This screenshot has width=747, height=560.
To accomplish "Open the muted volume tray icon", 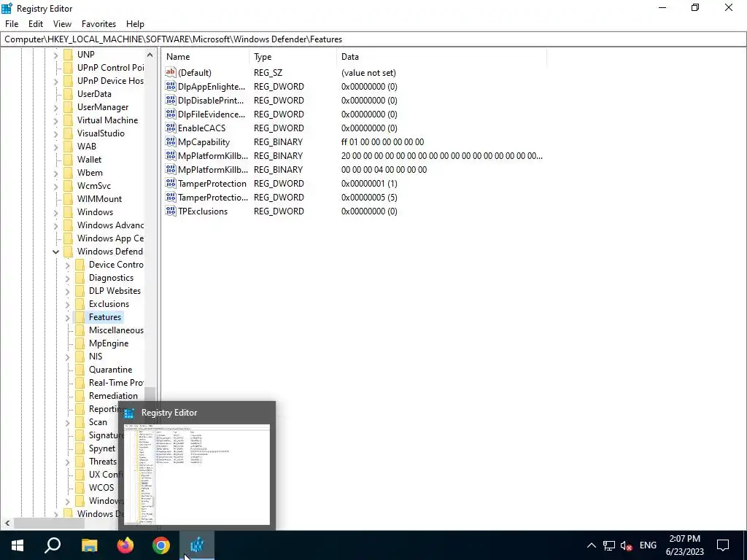I will [x=626, y=545].
